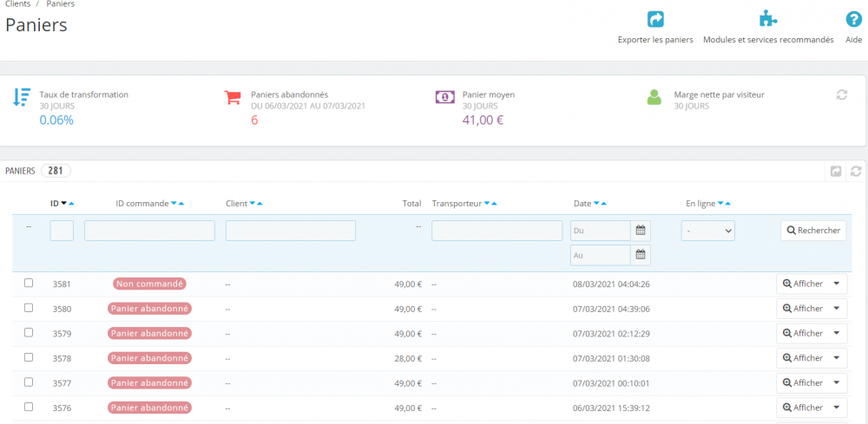This screenshot has height=424, width=868.
Task: Sort Transporteur column ascending
Action: click(495, 204)
